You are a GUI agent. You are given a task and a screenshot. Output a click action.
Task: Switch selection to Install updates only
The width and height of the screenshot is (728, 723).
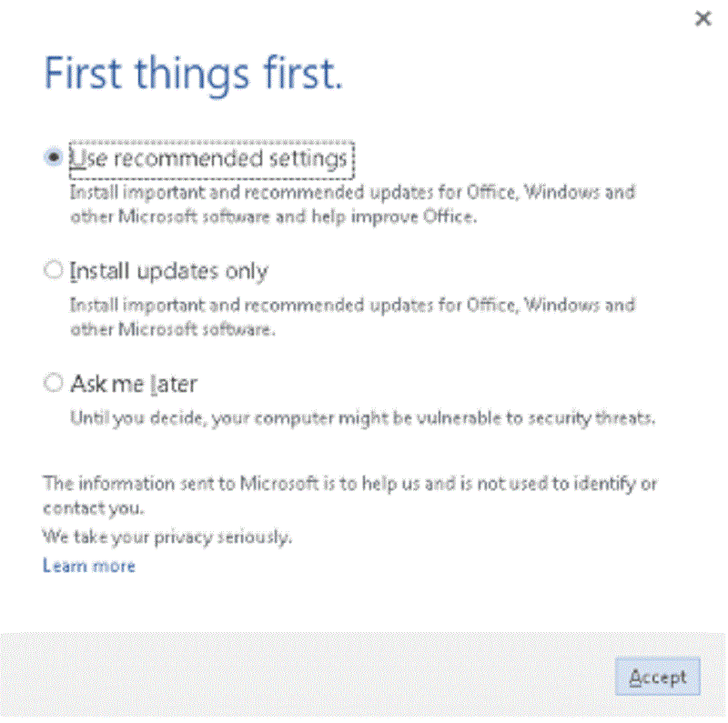point(54,270)
